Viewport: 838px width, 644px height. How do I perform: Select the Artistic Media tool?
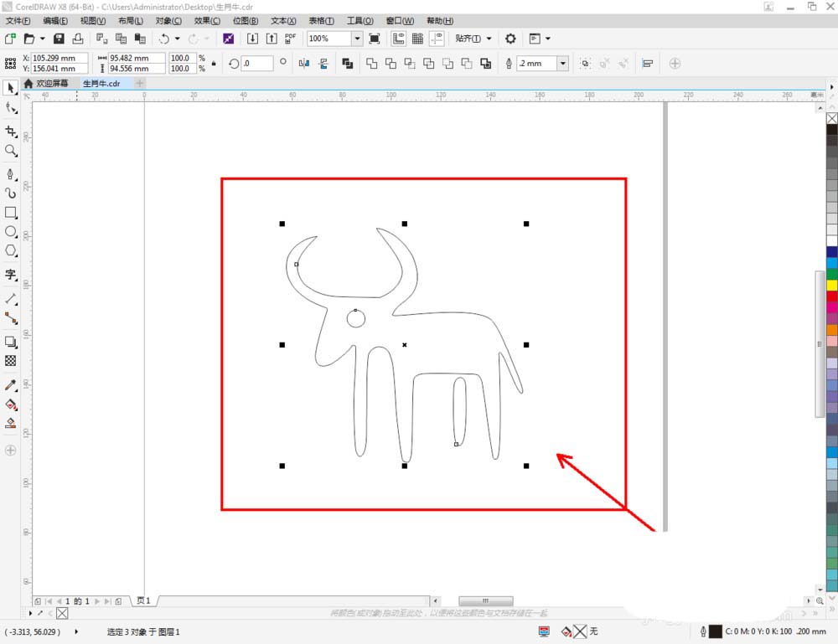tap(11, 193)
